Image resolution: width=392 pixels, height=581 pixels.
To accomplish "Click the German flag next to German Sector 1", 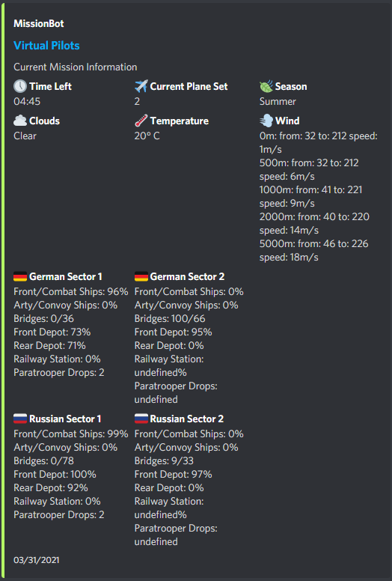I will (20, 277).
